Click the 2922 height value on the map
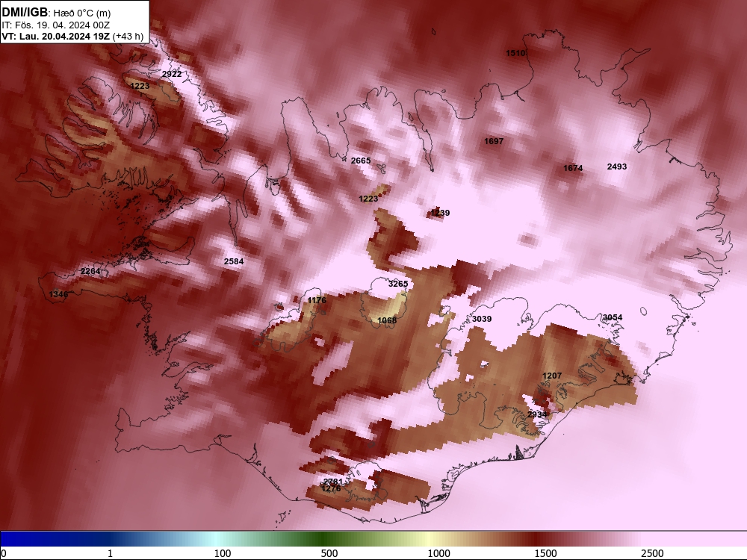Image resolution: width=747 pixels, height=560 pixels. (172, 74)
